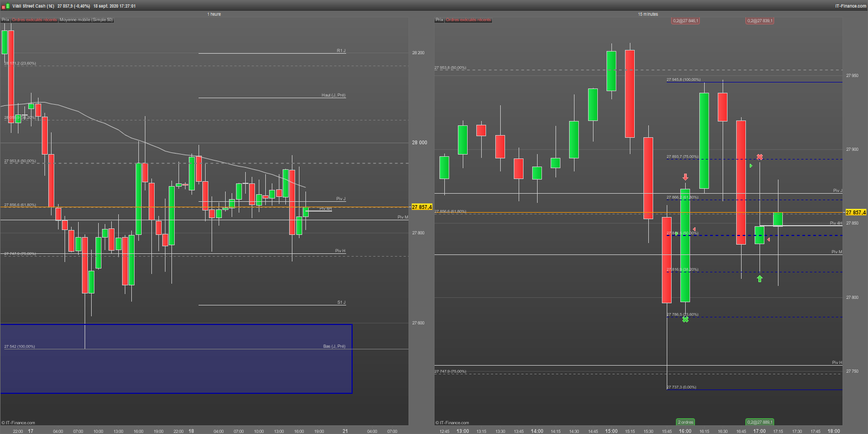Click the '21' date label on the 1 heure axis
The image size is (868, 434).
coord(345,431)
